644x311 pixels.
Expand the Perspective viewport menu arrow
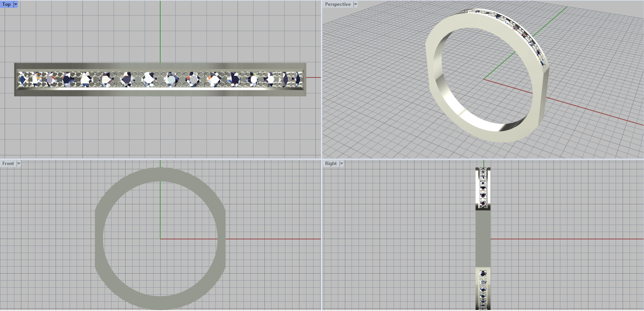point(355,4)
